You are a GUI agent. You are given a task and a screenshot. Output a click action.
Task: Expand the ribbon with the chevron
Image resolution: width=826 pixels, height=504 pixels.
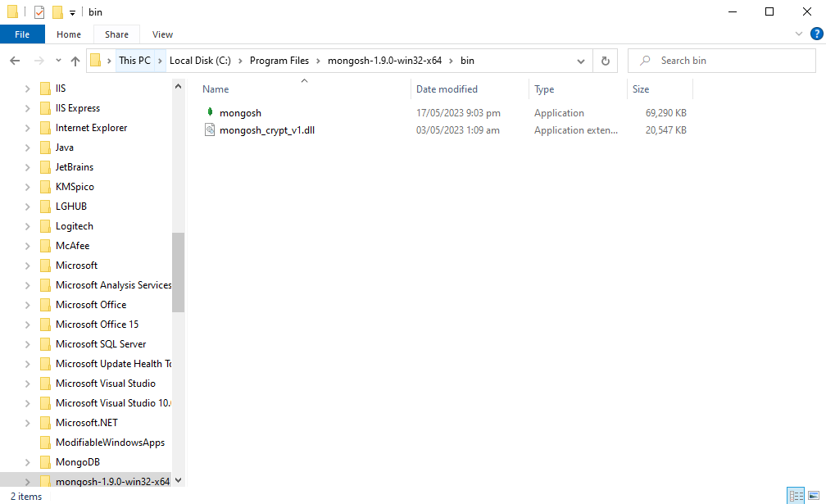pyautogui.click(x=799, y=34)
